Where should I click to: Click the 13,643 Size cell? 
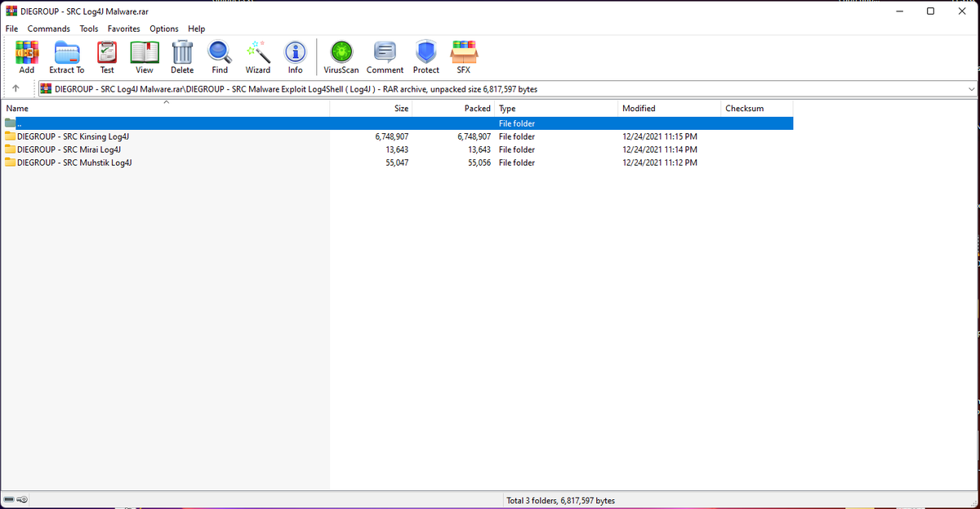(x=397, y=150)
